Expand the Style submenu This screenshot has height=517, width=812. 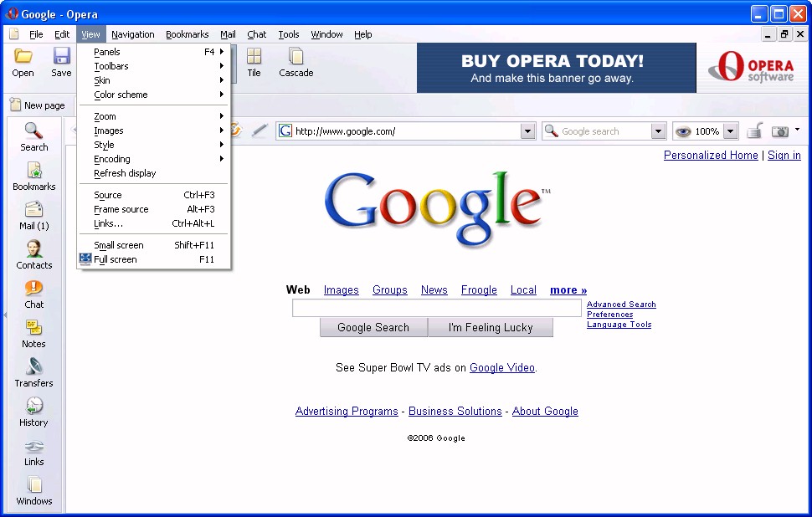tap(154, 145)
